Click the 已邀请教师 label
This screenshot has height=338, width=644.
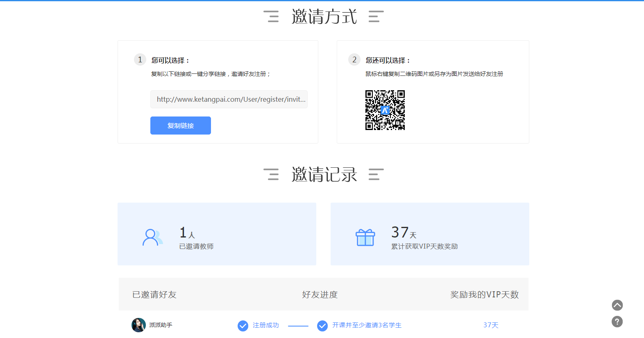196,247
